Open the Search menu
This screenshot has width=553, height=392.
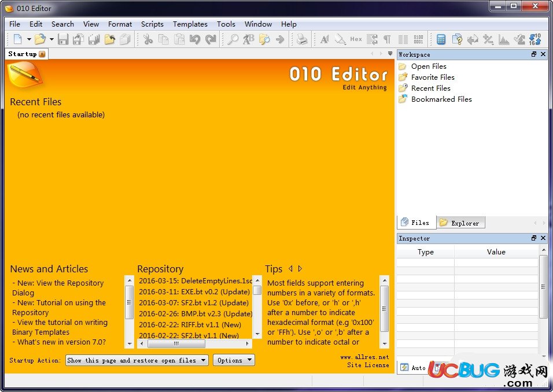coord(62,24)
